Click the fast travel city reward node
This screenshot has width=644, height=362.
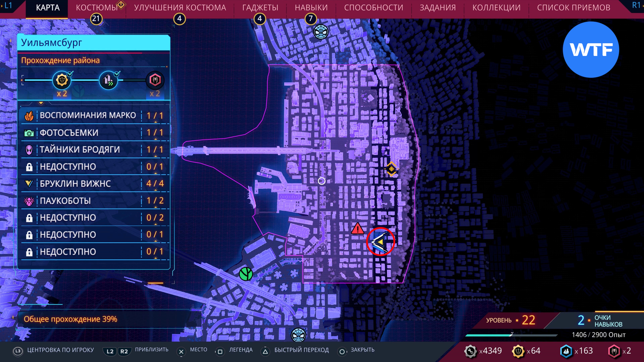[108, 80]
